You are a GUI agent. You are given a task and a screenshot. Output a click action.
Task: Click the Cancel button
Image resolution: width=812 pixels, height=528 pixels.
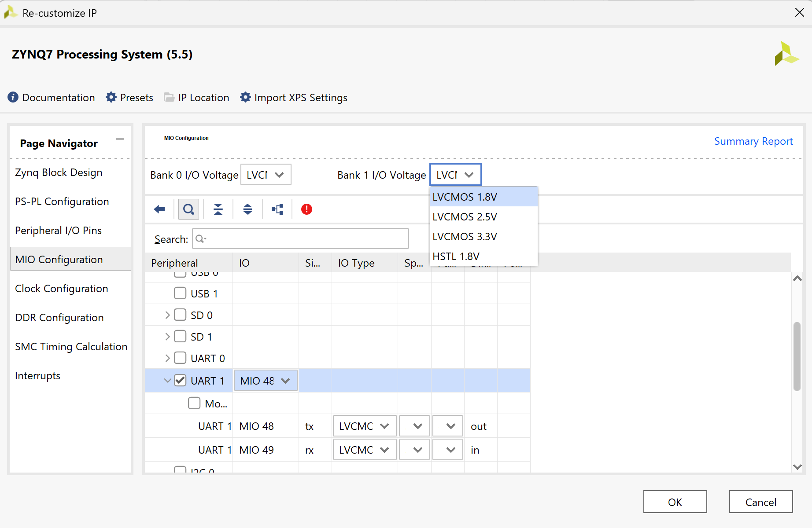click(x=761, y=502)
